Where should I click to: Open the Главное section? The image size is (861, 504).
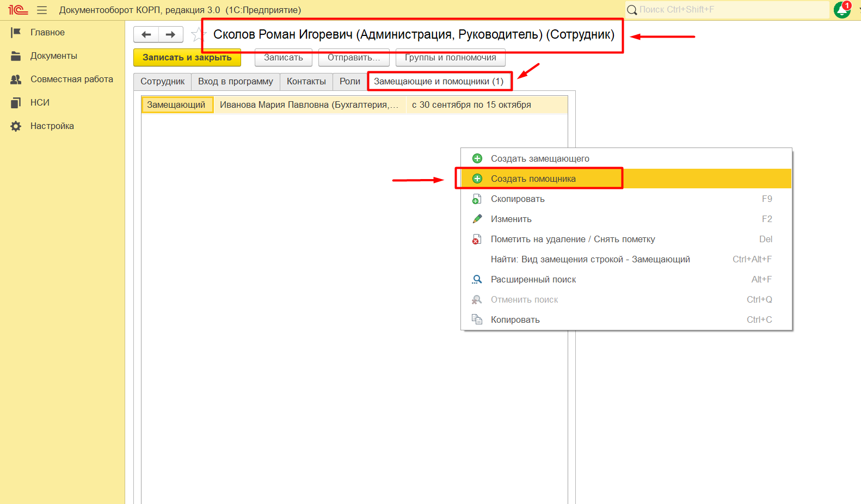[x=47, y=33]
